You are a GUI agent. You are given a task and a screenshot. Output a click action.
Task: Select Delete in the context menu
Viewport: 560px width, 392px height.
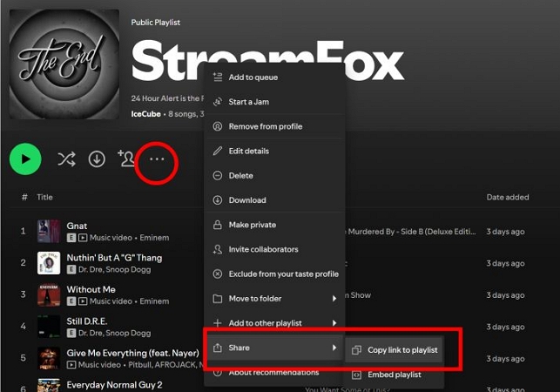[274, 176]
